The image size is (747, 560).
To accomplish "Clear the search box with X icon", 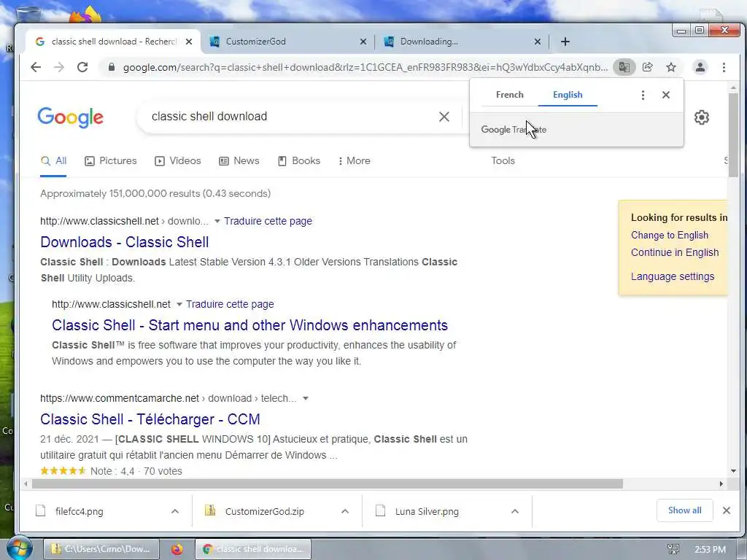I will (x=444, y=117).
